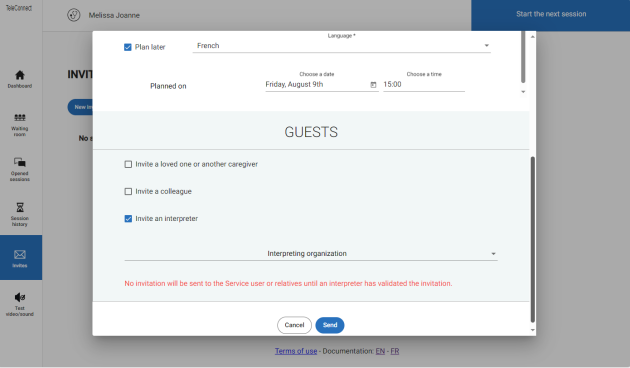Viewport: 630px width, 368px height.
Task: View Session history hourglass icon
Action: (20, 207)
